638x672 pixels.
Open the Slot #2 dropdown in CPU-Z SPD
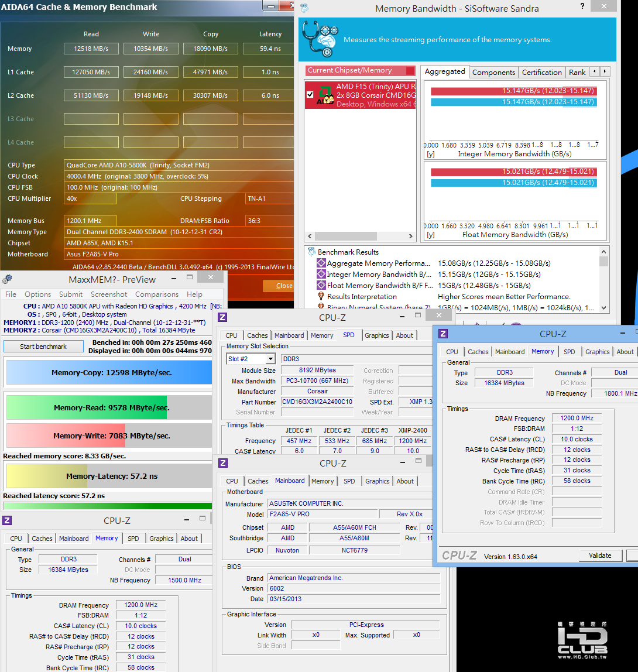[x=270, y=359]
